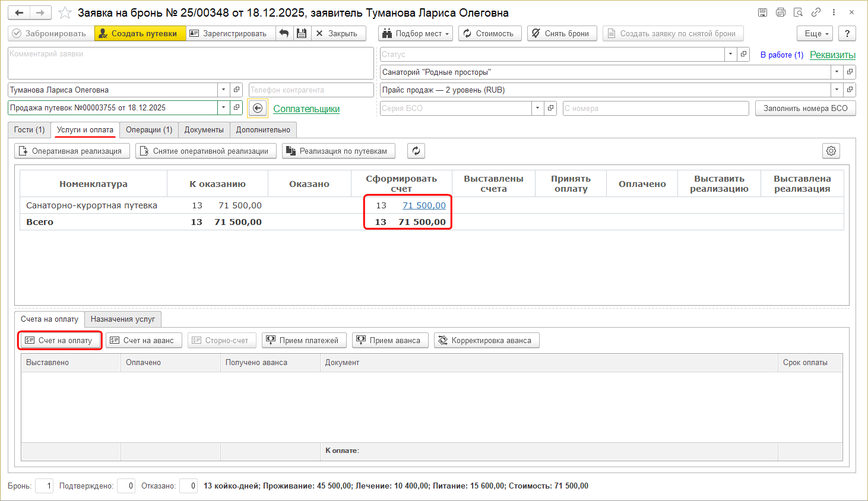Click the undo arrow icon beside Зарегистрировать
This screenshot has width=868, height=501.
tap(284, 33)
